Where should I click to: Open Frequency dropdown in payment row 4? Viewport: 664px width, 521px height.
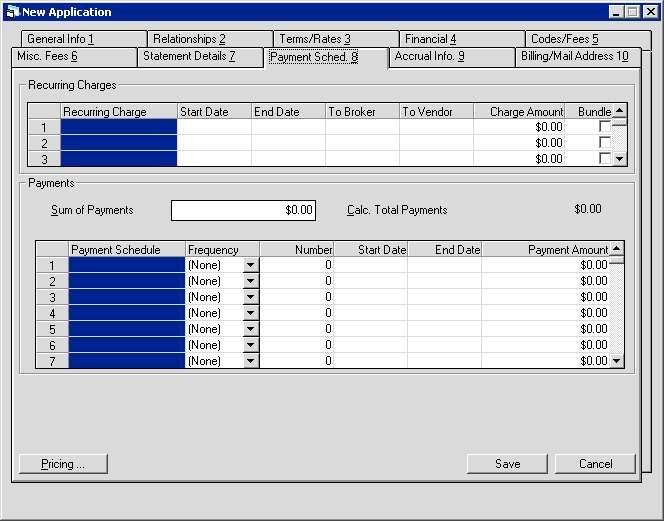[x=251, y=313]
